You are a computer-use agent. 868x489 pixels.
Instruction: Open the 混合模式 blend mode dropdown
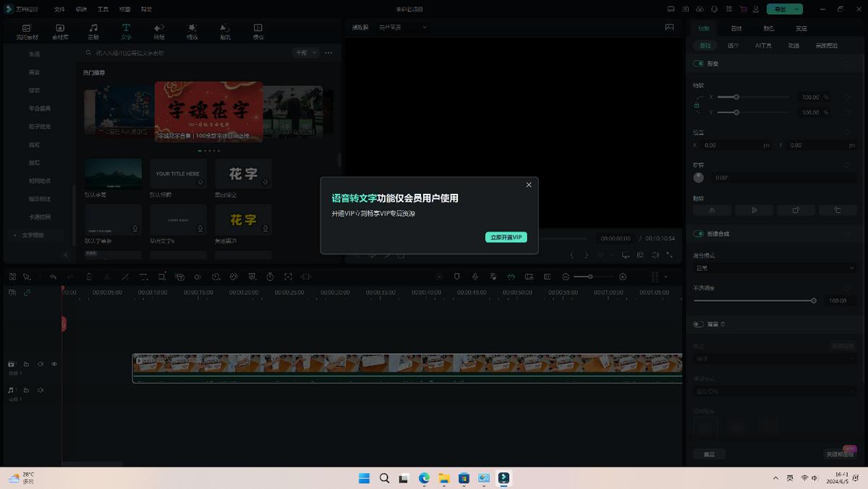(x=774, y=268)
